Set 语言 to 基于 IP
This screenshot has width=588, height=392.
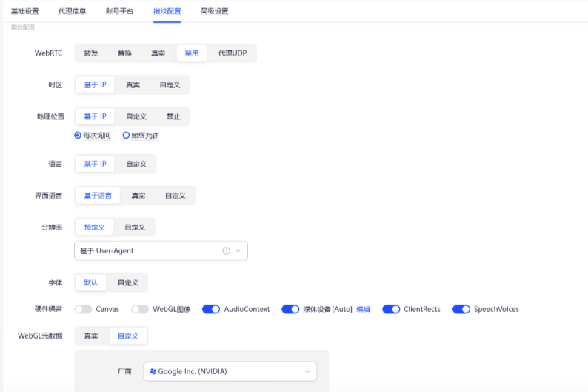tap(95, 164)
